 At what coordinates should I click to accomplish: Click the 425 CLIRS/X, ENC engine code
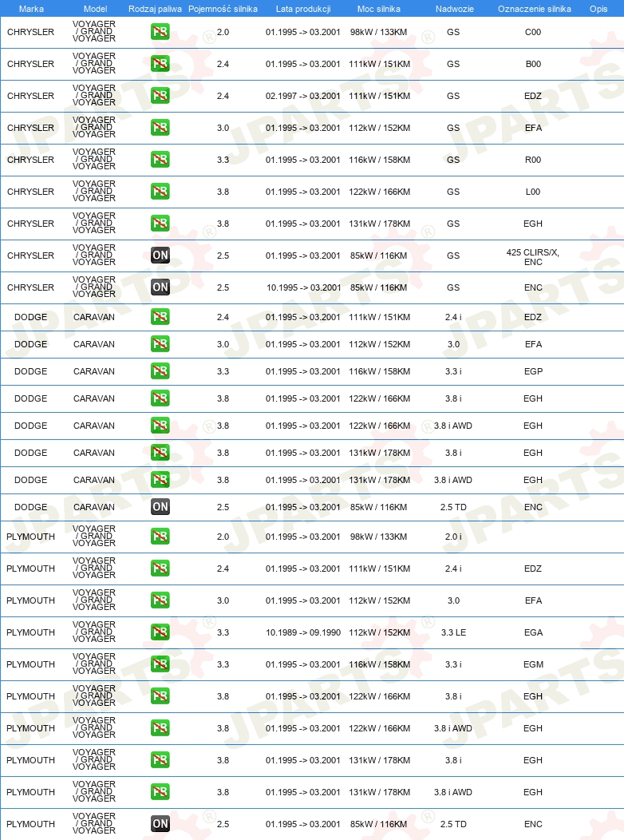[x=533, y=257]
